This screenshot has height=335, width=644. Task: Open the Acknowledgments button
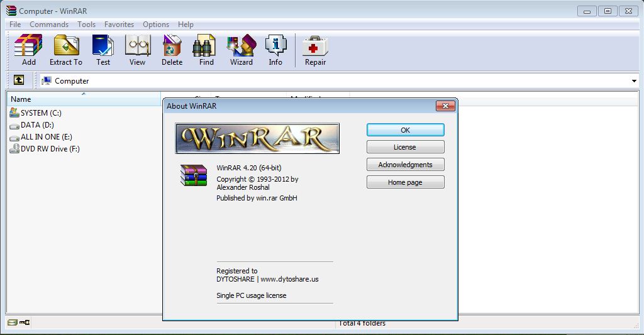[x=406, y=165]
